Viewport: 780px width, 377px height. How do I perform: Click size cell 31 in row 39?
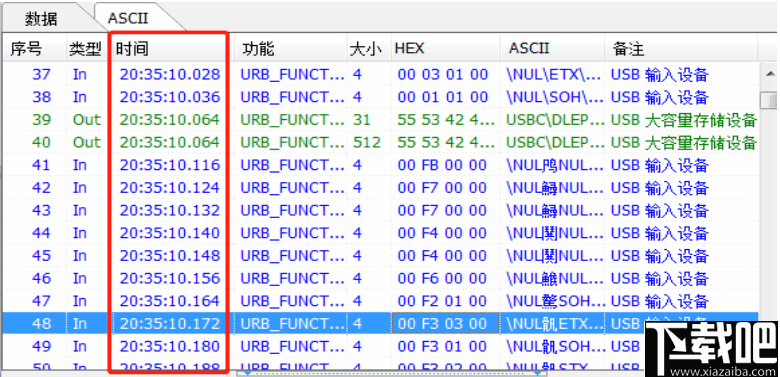(x=362, y=120)
